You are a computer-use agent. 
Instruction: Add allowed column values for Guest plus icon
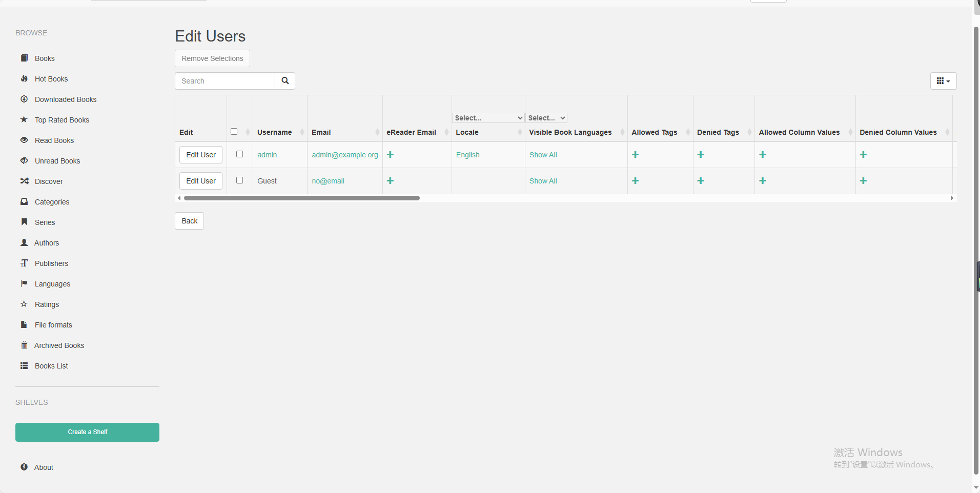763,181
